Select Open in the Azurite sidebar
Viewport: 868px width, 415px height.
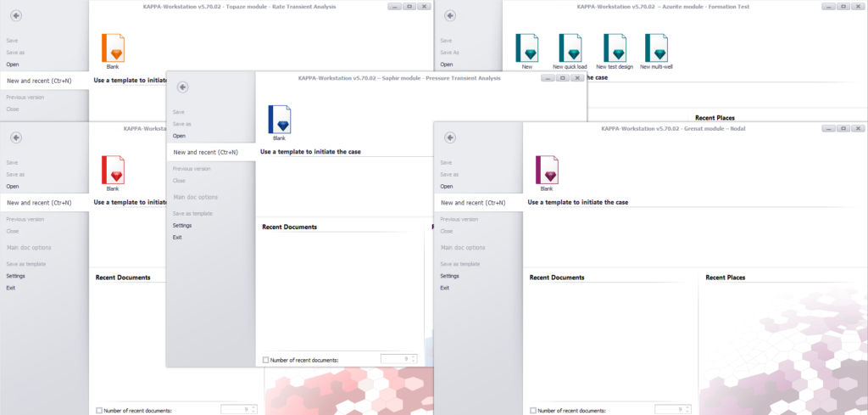(x=446, y=64)
